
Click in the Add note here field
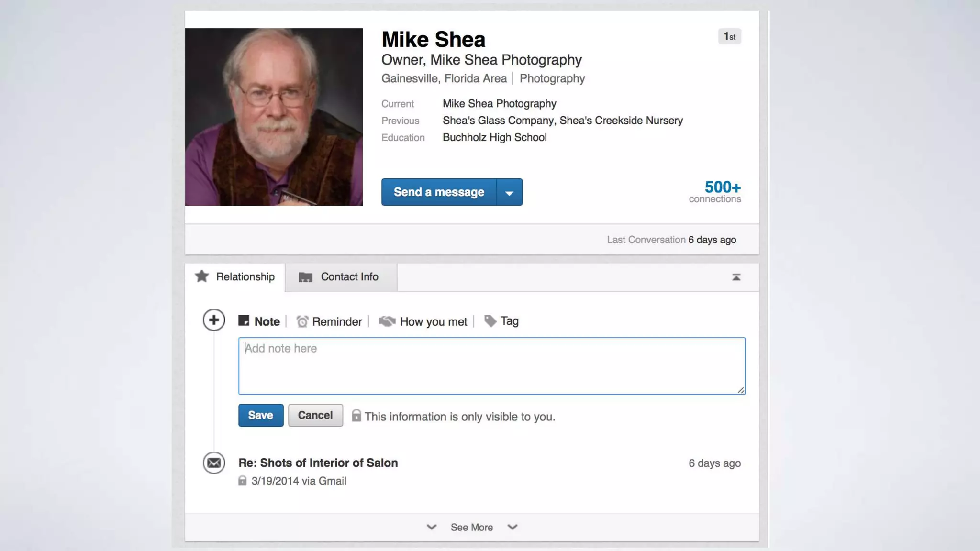(x=491, y=366)
